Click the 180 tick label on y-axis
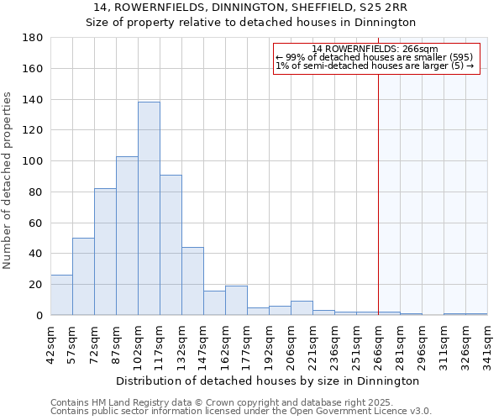 [x=34, y=38]
